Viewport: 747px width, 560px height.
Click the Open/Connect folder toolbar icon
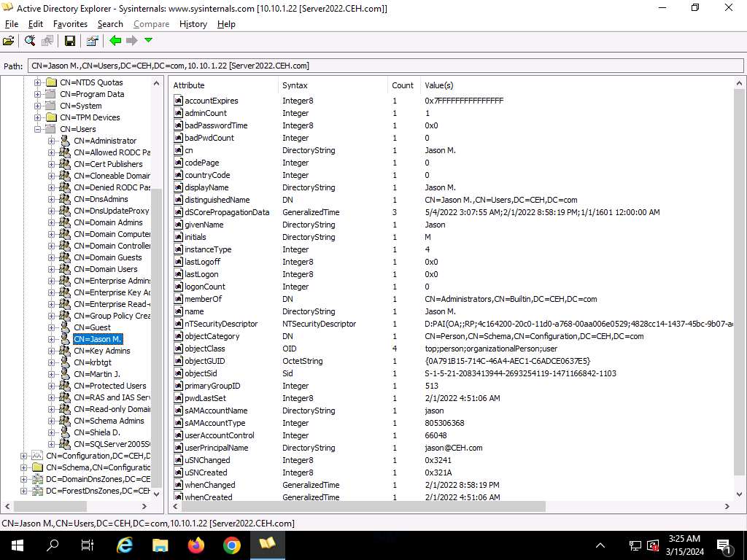tap(9, 41)
